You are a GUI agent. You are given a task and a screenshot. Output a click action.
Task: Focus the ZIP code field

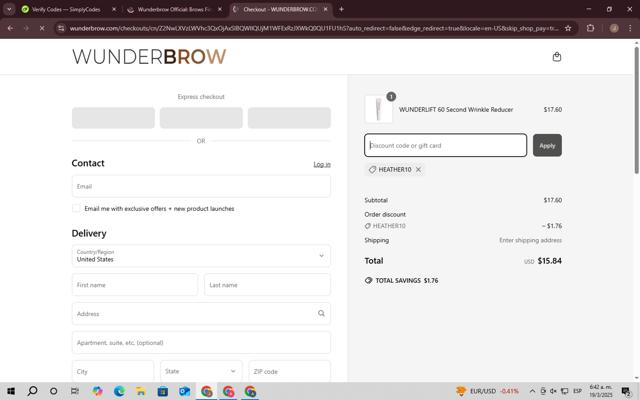(289, 371)
